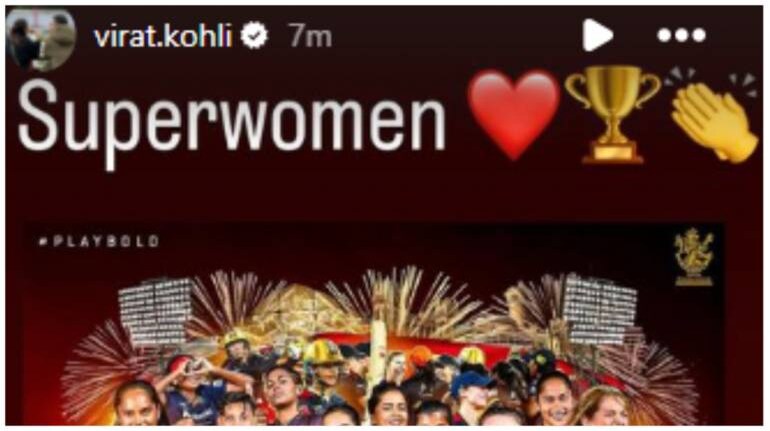Viewport: 770px width, 431px height.
Task: Open the #PLAYBOLD hashtag on the poster
Action: click(99, 241)
